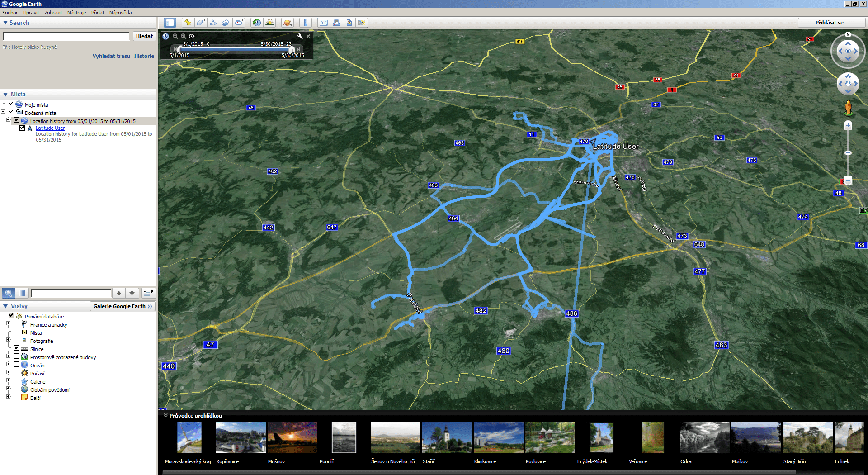Click the Hledat search button
This screenshot has width=868, height=475.
144,36
